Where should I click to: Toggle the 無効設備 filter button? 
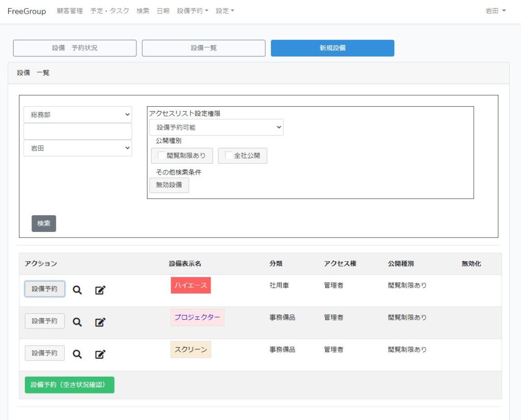tap(169, 185)
